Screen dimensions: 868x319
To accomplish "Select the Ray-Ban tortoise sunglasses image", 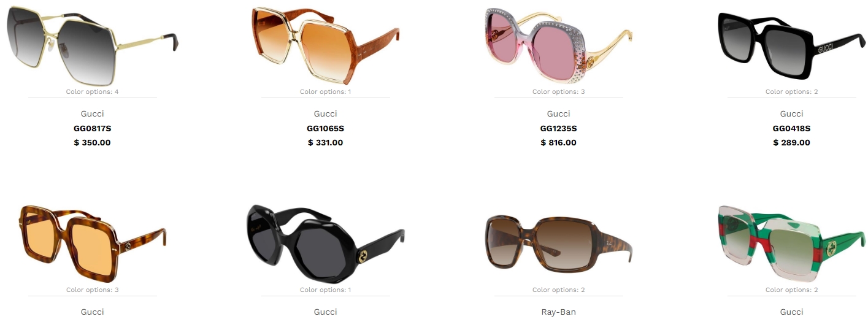I will pyautogui.click(x=558, y=244).
